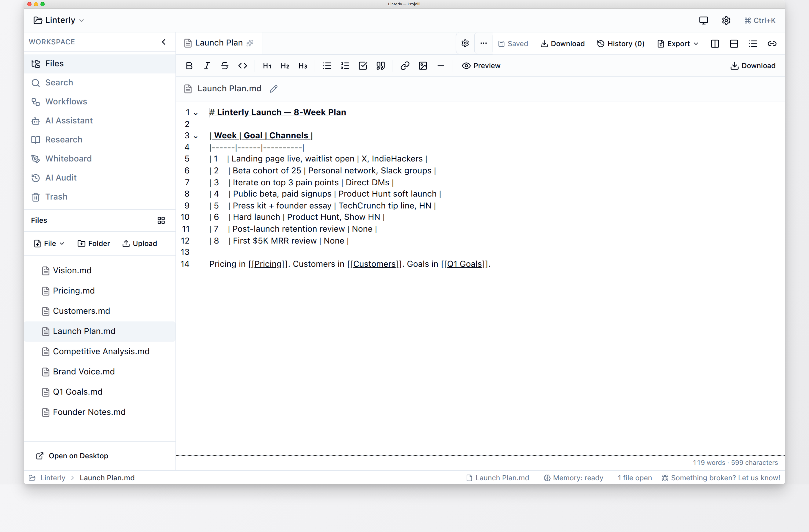Create a new Folder
Image resolution: width=809 pixels, height=532 pixels.
pyautogui.click(x=94, y=243)
